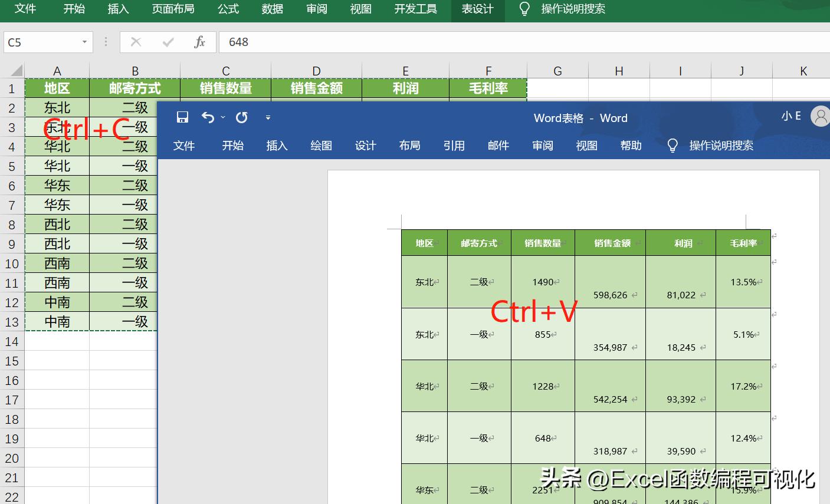Viewport: 830px width, 504px height.
Task: Open the 邮件 tab in Word
Action: (x=498, y=145)
